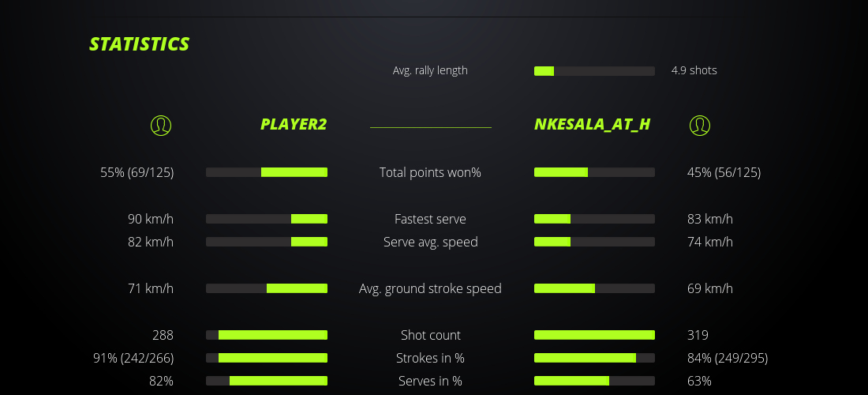Select the PLAYER2 name heading
Viewport: 868px width, 395px height.
(x=294, y=124)
